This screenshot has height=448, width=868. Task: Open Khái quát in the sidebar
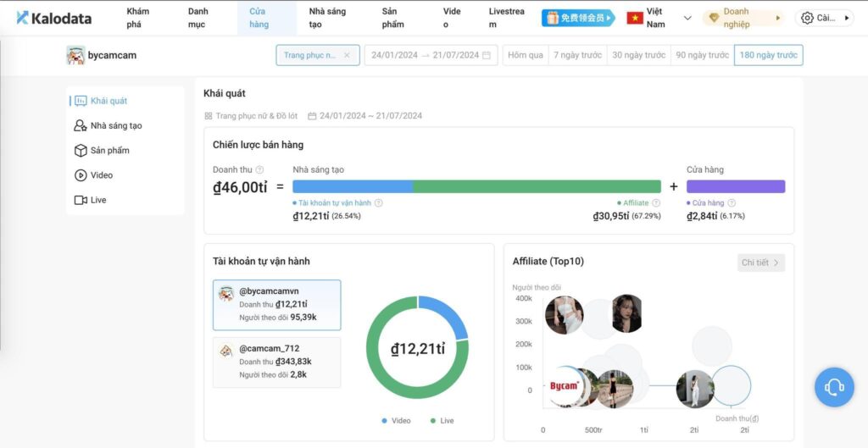108,101
